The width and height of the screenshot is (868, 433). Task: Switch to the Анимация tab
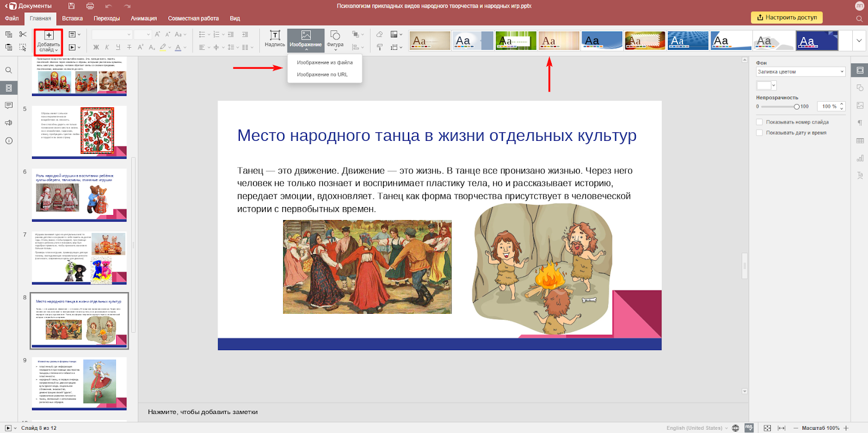(x=144, y=18)
